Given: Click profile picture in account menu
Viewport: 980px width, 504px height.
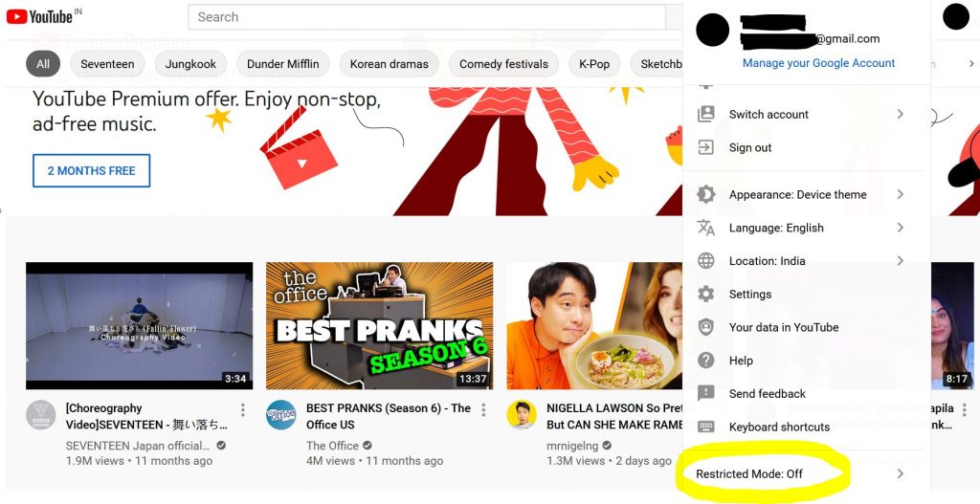Looking at the screenshot, I should (712, 30).
